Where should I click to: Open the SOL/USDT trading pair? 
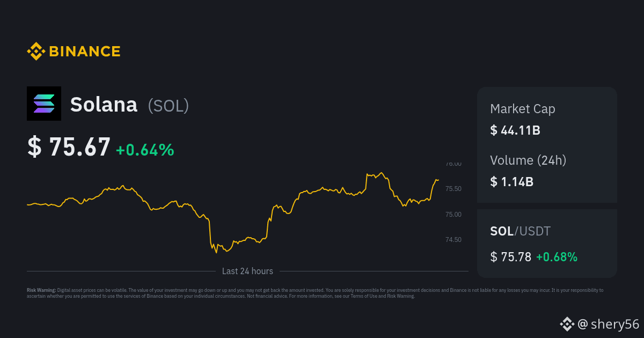520,231
